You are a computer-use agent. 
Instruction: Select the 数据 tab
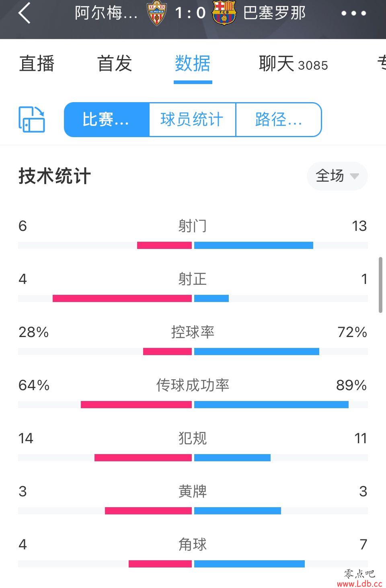coord(193,64)
